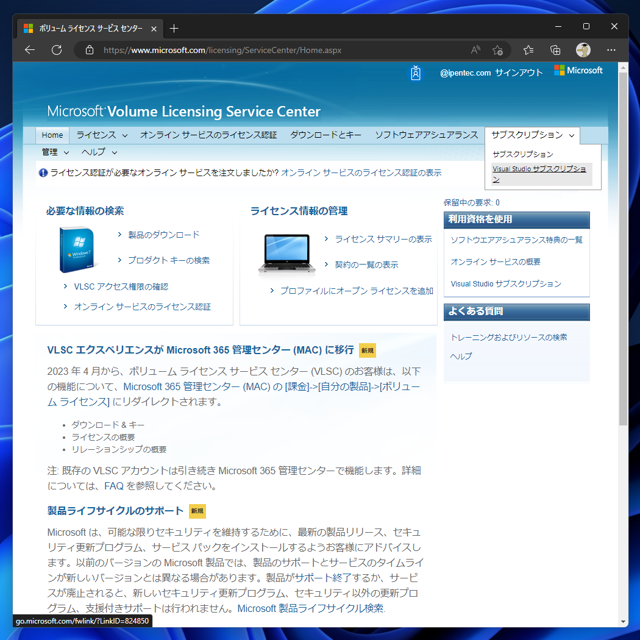This screenshot has width=640, height=640.
Task: Select the Home navigation tab
Action: 52,135
